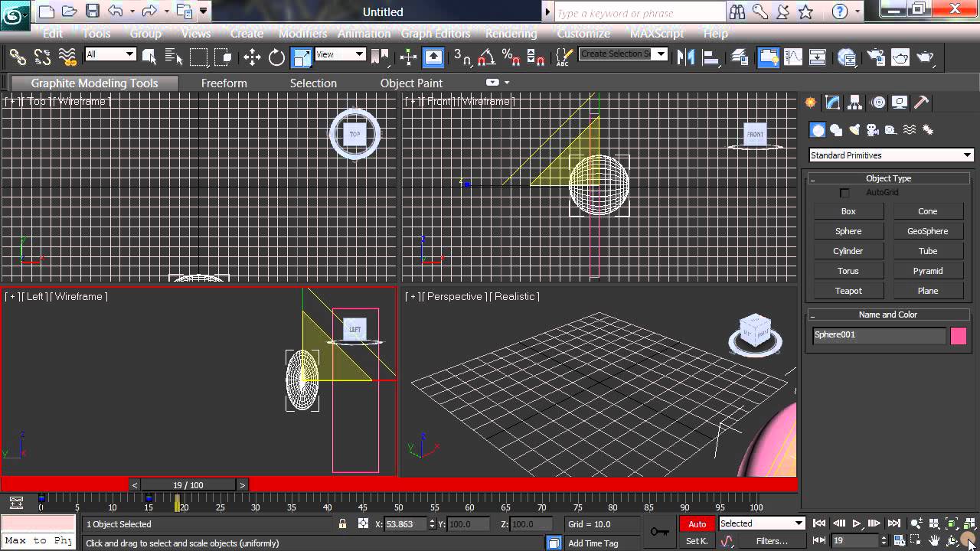Select the Shapes category icon
This screenshot has width=980, height=551.
point(836,130)
